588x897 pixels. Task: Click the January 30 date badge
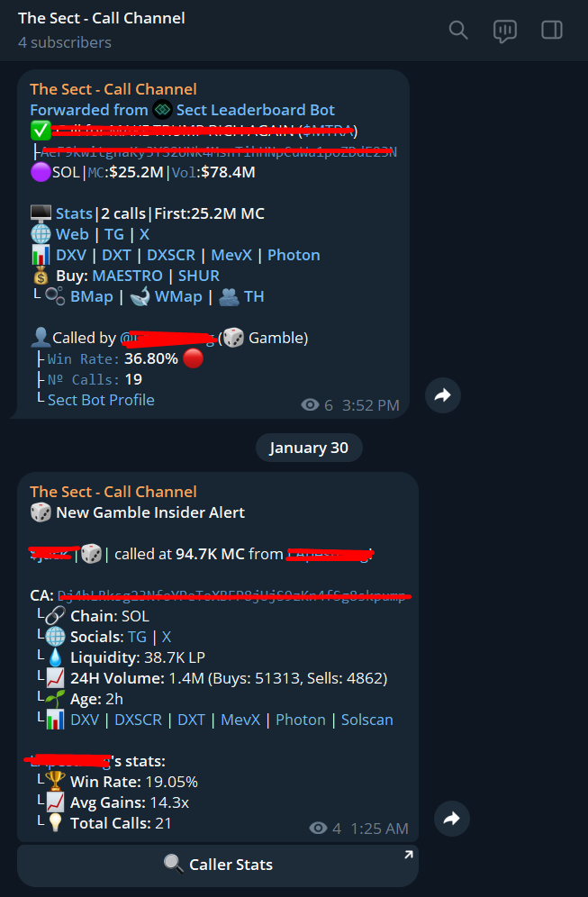point(309,448)
